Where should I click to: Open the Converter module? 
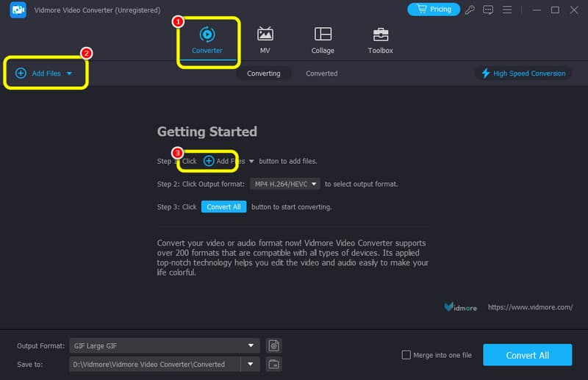207,40
